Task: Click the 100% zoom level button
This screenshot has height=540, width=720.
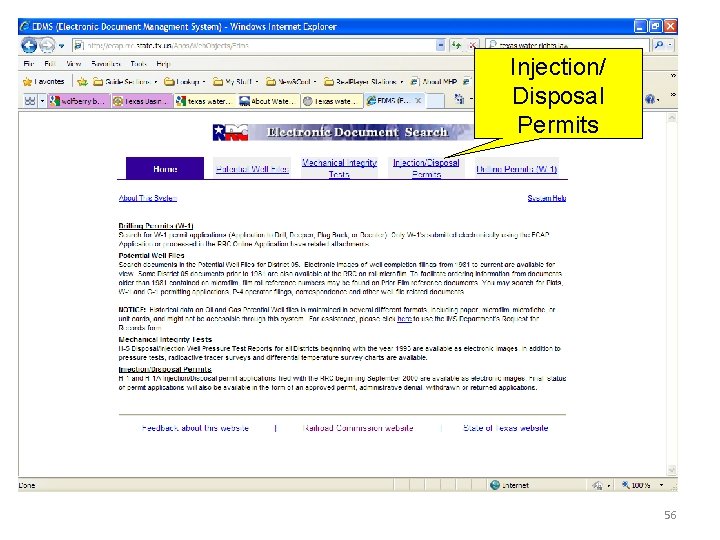Action: click(636, 485)
